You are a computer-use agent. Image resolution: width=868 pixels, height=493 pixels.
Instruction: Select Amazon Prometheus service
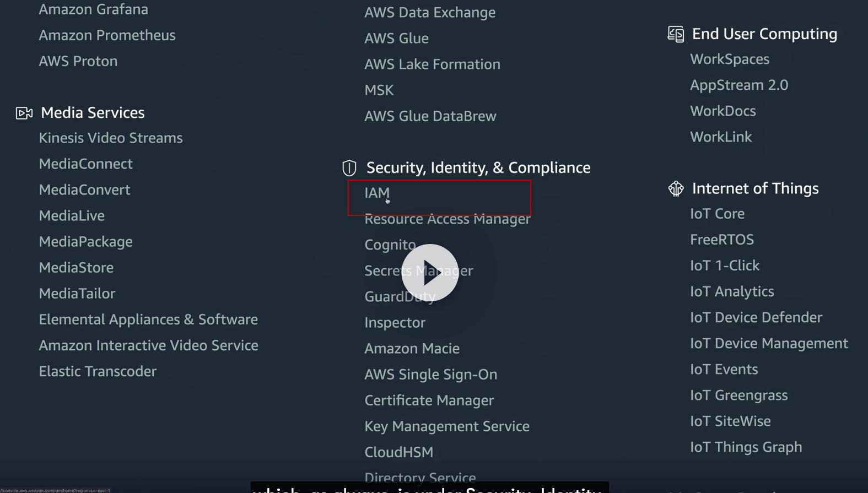(x=107, y=35)
